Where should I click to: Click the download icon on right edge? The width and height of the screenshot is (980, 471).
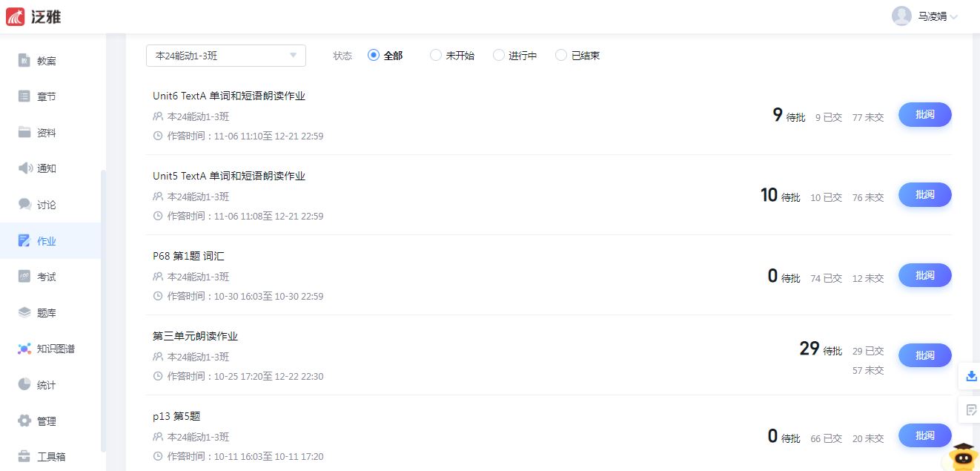click(971, 376)
